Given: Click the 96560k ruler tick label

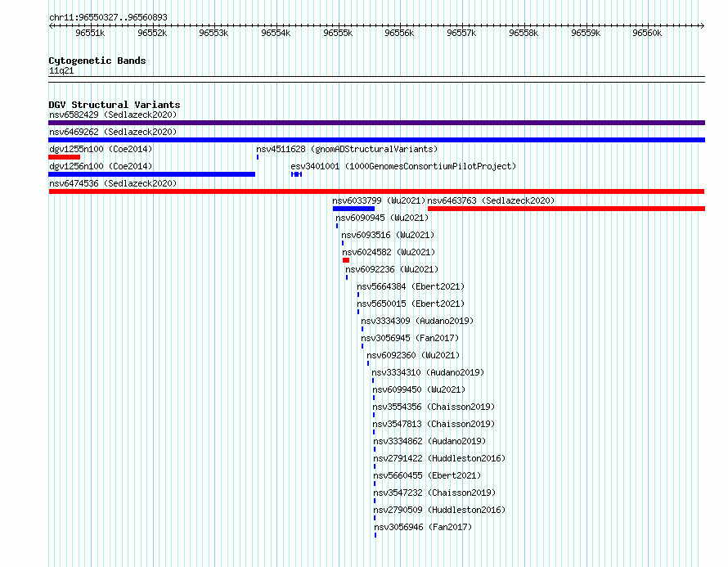Looking at the screenshot, I should point(647,33).
